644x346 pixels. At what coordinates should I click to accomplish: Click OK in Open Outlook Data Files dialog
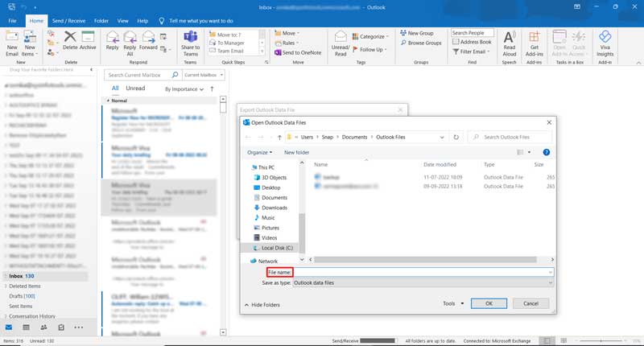(x=489, y=303)
